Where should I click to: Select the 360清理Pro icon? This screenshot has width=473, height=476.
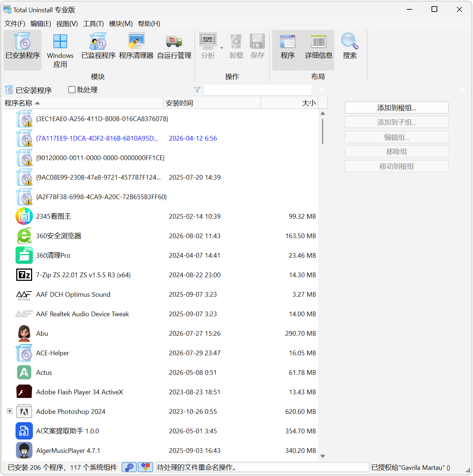(x=24, y=255)
